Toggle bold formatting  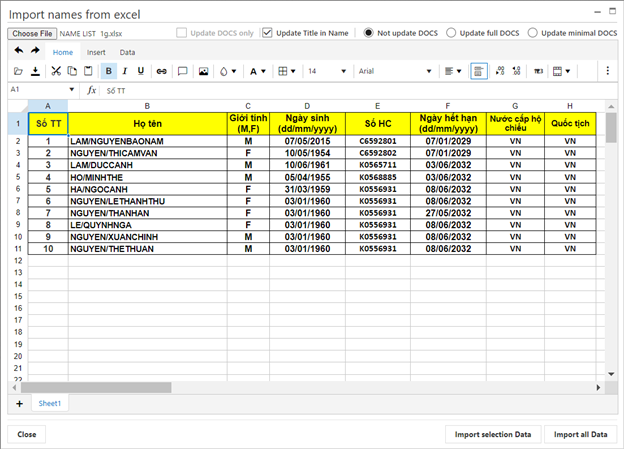[x=109, y=71]
